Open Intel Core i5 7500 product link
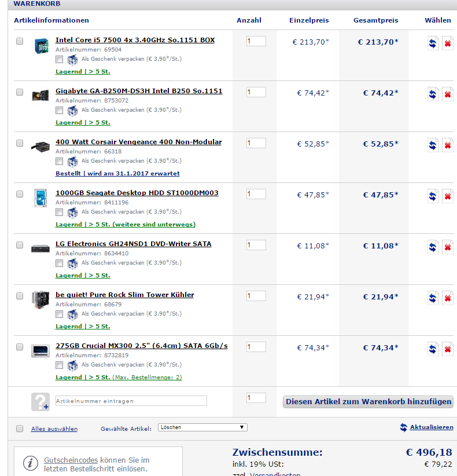Screen dimensions: 457x476 [135, 40]
